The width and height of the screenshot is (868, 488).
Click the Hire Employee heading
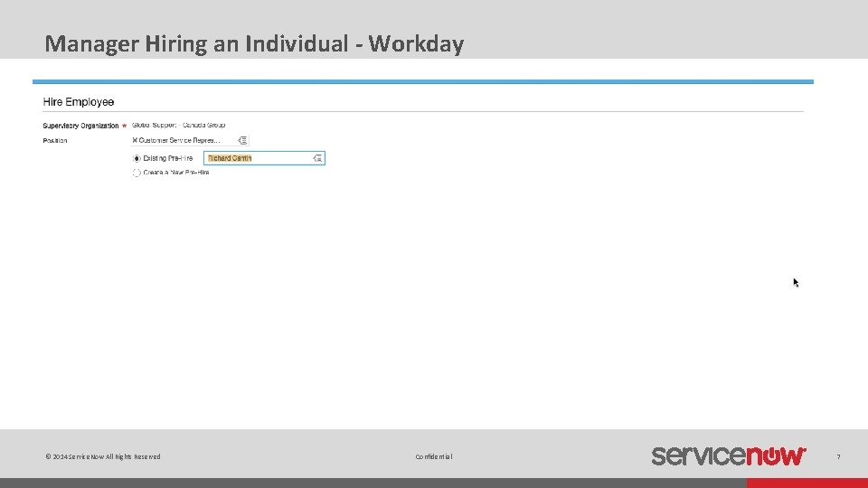(x=79, y=102)
